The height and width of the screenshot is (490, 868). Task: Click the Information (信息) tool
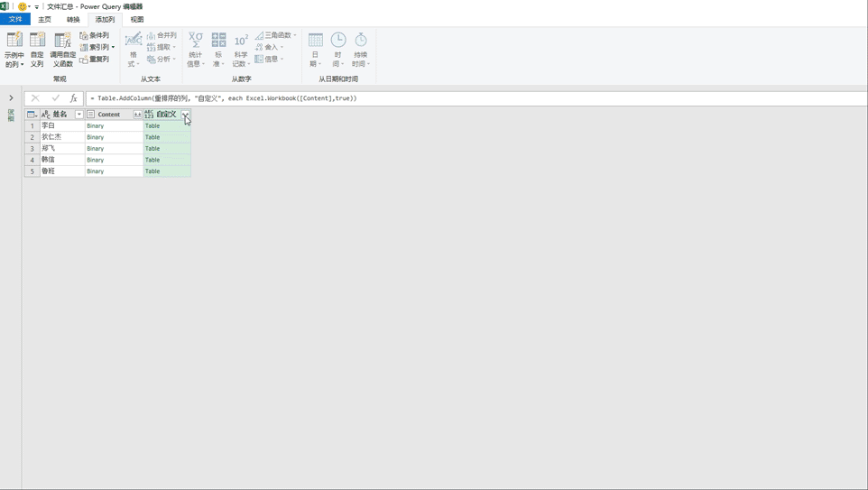(269, 60)
